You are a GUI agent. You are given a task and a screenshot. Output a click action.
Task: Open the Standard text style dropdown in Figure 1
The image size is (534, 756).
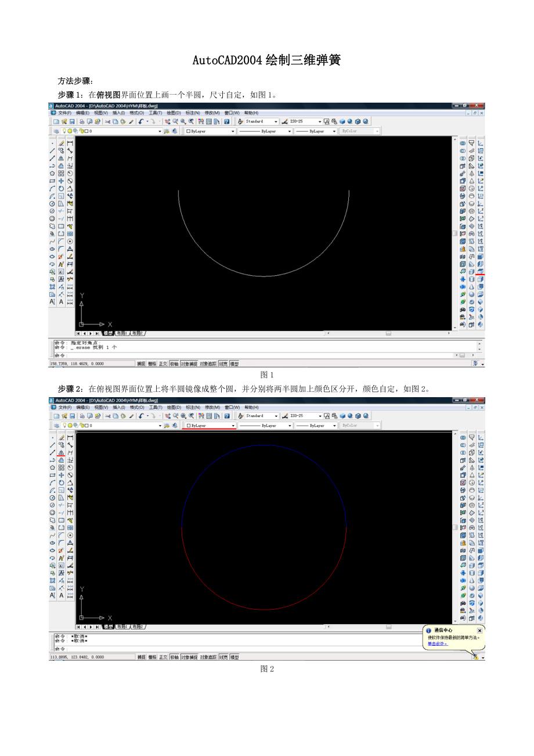276,122
